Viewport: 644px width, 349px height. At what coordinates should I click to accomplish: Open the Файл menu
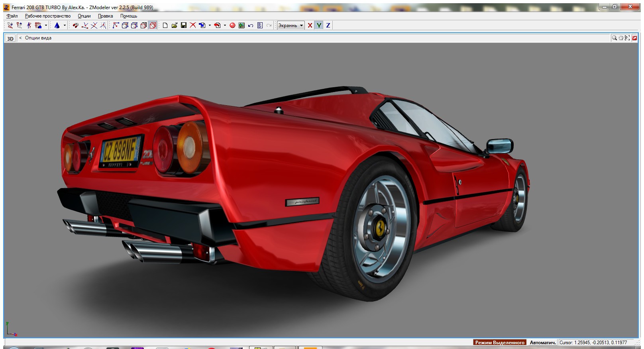click(12, 16)
